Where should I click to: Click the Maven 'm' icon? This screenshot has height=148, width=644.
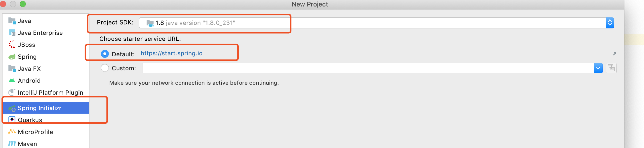pyautogui.click(x=12, y=144)
